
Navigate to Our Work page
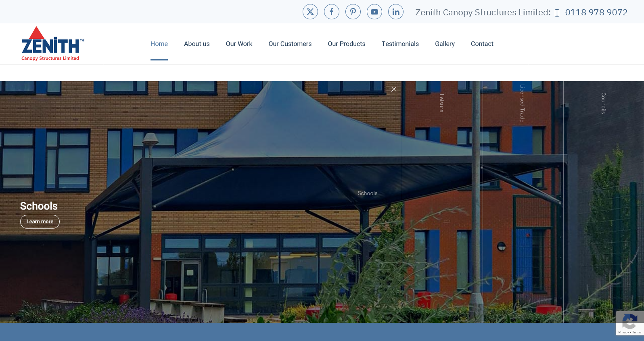click(239, 44)
